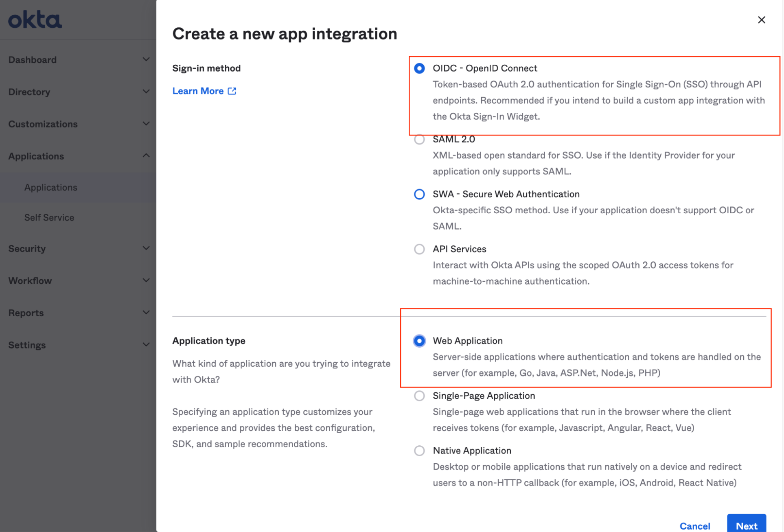Expand the Reports chevron

click(x=146, y=313)
